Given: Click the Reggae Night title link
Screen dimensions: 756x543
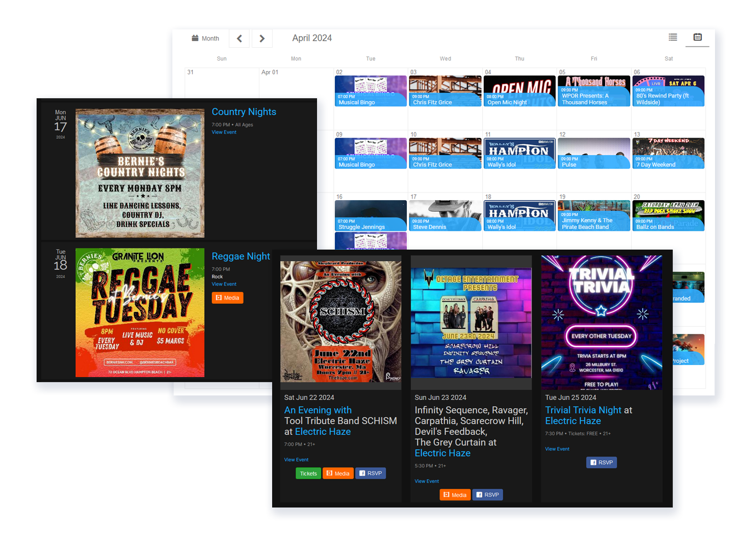Looking at the screenshot, I should [x=241, y=256].
